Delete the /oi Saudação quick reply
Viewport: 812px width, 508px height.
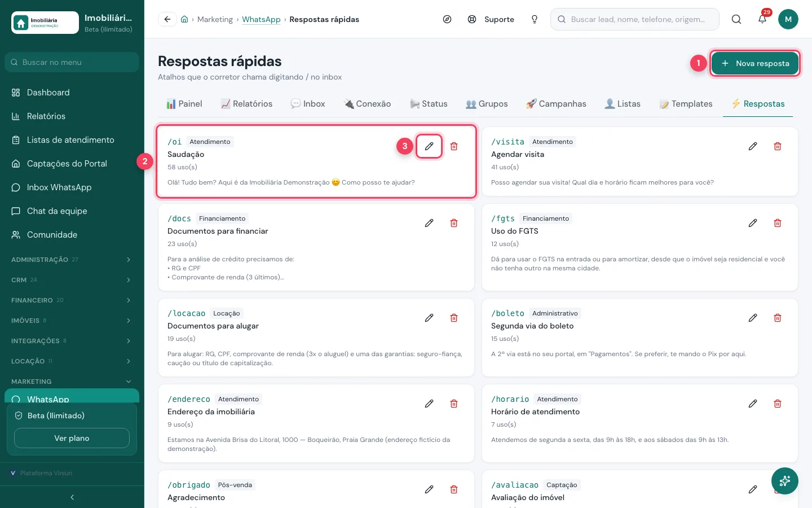[454, 146]
